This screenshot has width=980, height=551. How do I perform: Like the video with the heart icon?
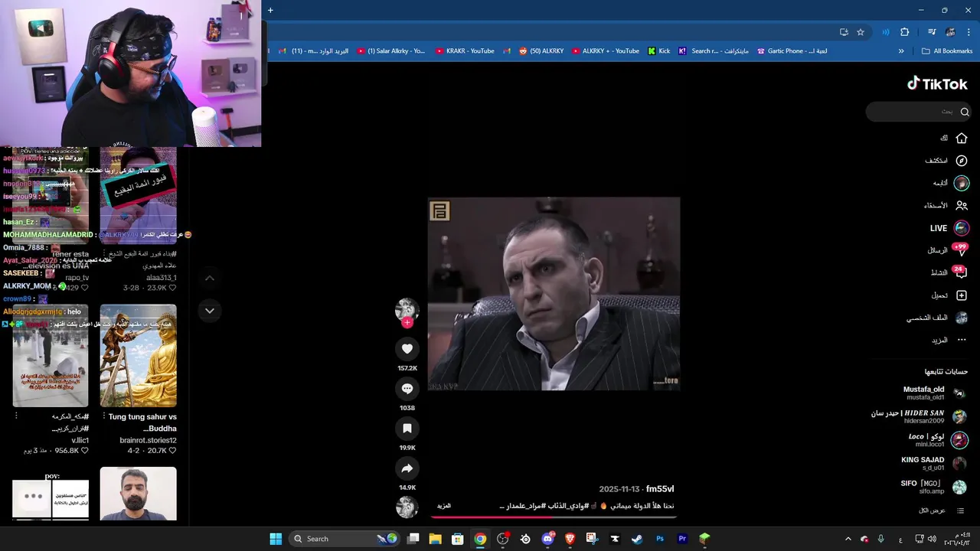point(407,349)
